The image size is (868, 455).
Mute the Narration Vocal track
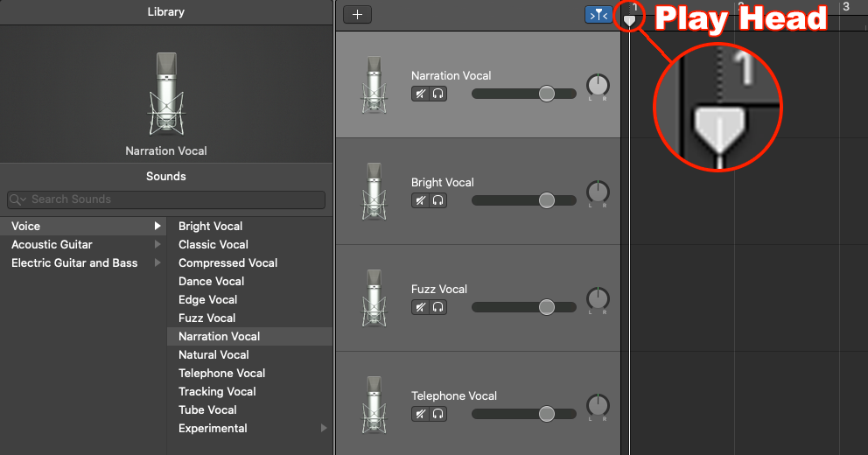point(420,94)
